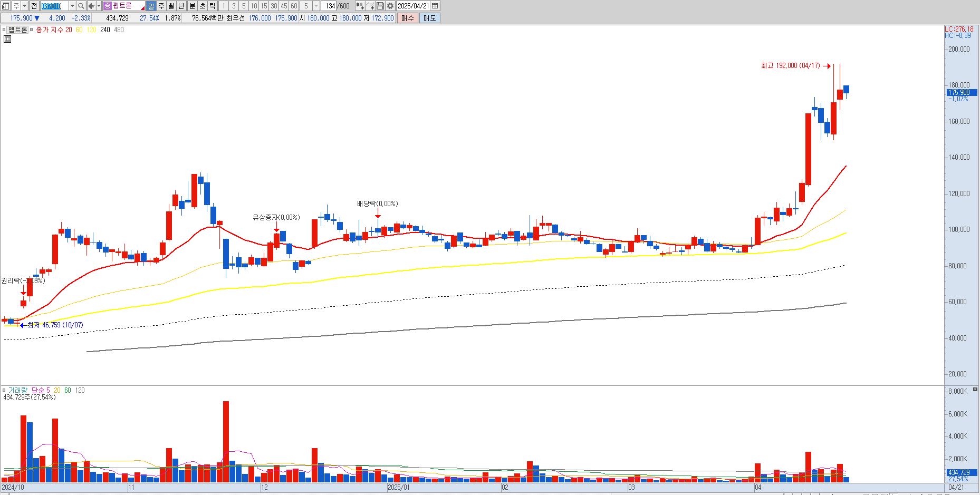Click the 매도 sell button

(430, 18)
